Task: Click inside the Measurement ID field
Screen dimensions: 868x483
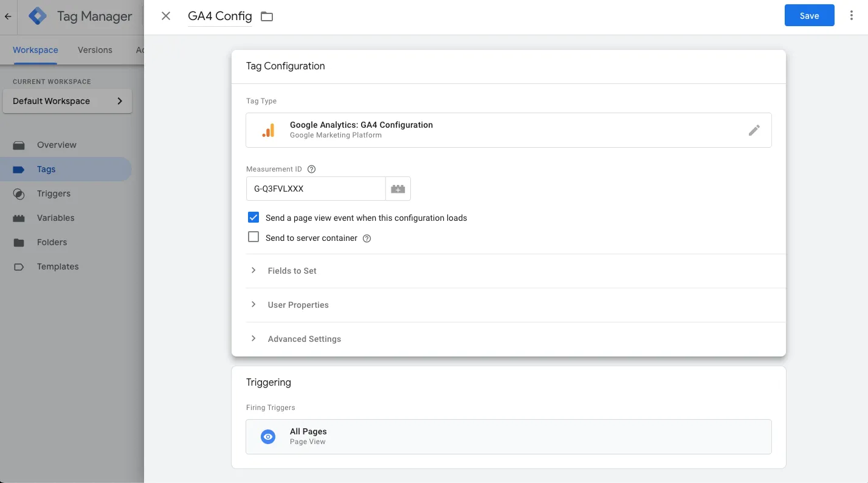Action: (315, 189)
